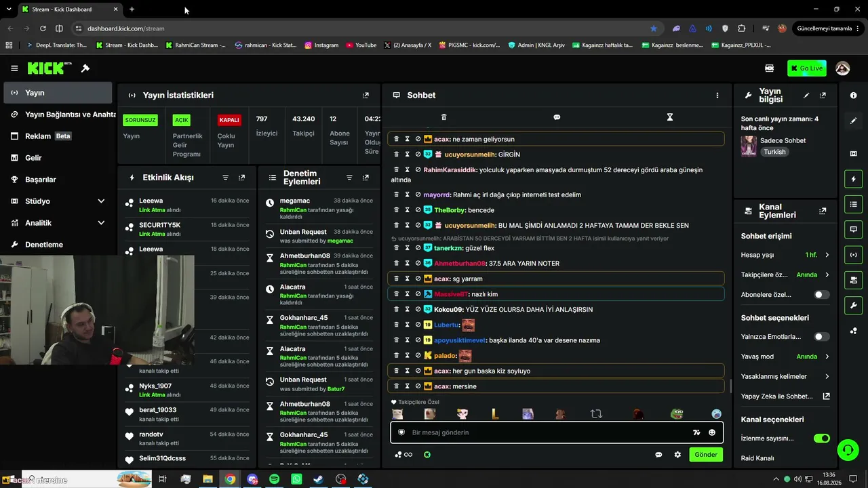Image resolution: width=868 pixels, height=488 pixels.
Task: Ban user tanerkzn with the ban icon
Action: 418,248
